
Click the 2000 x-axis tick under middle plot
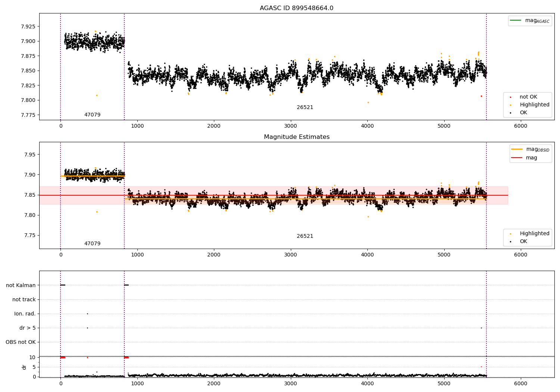pyautogui.click(x=214, y=255)
